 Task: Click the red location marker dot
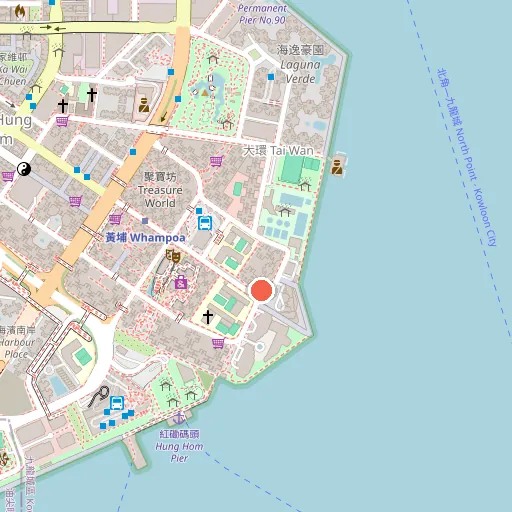click(x=262, y=290)
